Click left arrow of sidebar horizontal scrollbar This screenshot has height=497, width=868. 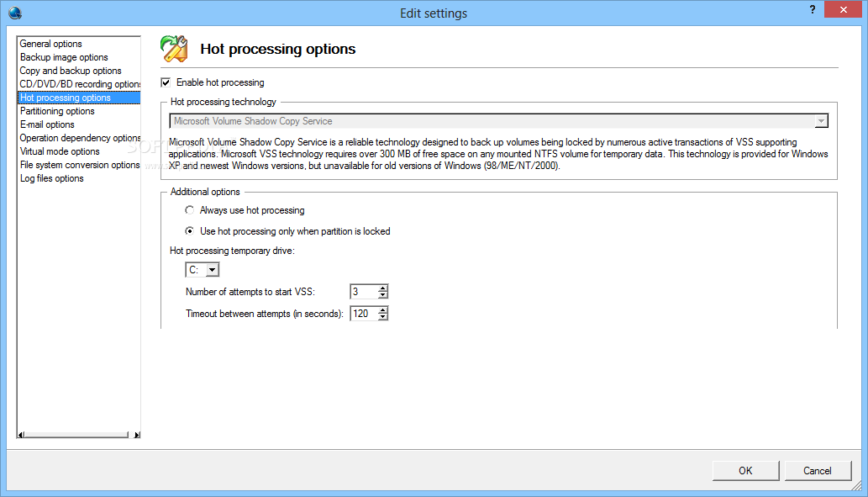pyautogui.click(x=21, y=435)
